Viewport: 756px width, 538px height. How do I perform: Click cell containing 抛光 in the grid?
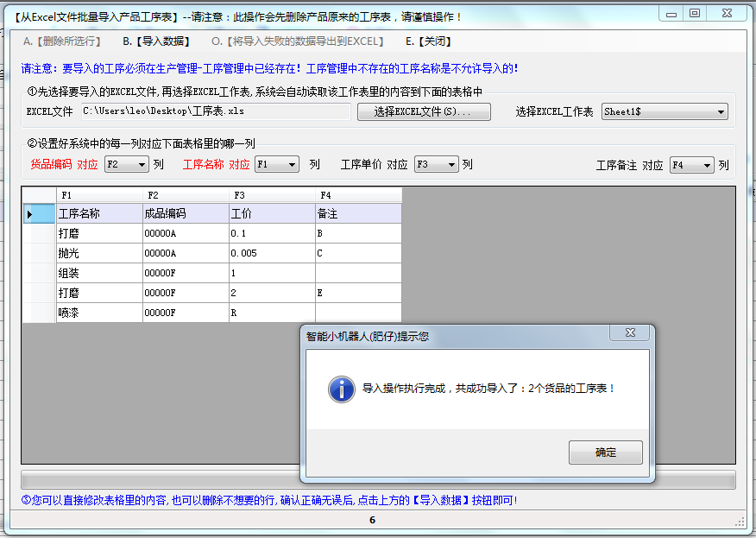pyautogui.click(x=98, y=253)
